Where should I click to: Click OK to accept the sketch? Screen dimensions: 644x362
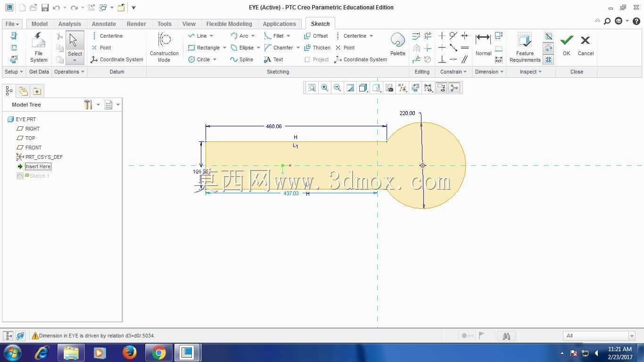[x=566, y=46]
